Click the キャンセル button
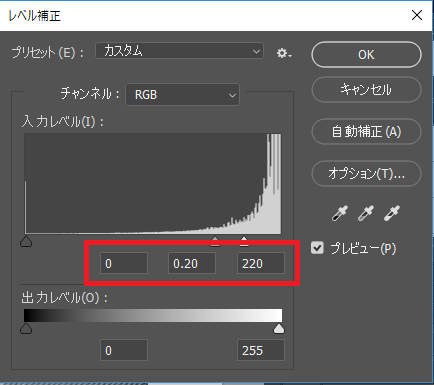434x385 pixels. pos(366,90)
